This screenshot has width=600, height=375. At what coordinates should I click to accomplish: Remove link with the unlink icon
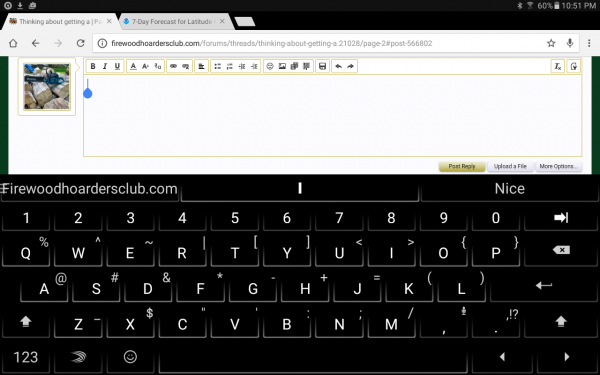tap(186, 66)
